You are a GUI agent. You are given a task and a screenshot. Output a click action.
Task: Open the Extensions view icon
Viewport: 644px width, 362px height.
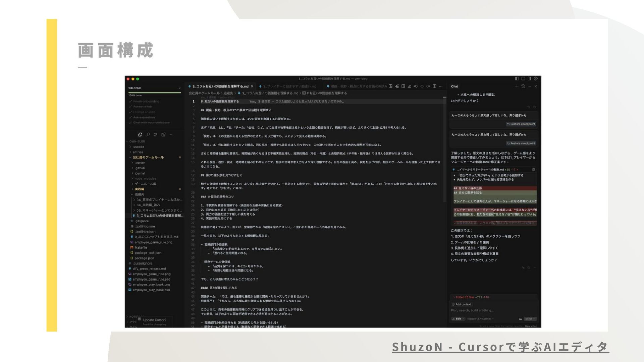click(163, 135)
